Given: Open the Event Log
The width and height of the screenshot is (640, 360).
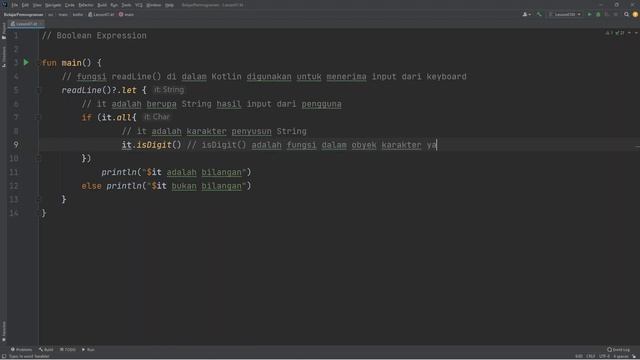Looking at the screenshot, I should 618,349.
